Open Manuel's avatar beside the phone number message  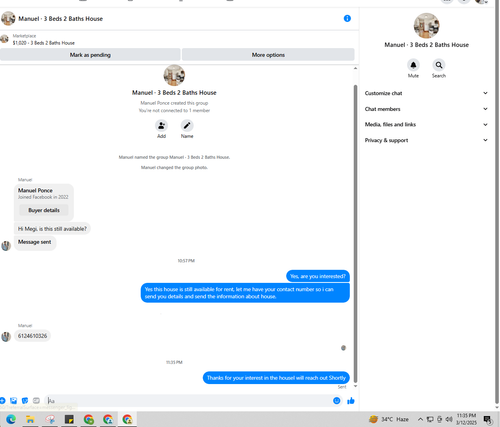pyautogui.click(x=6, y=336)
